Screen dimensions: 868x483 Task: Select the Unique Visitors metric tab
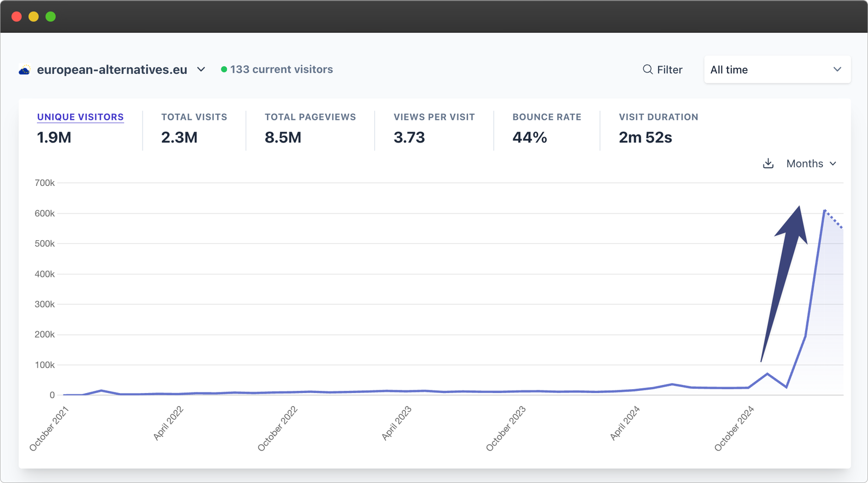click(x=80, y=117)
